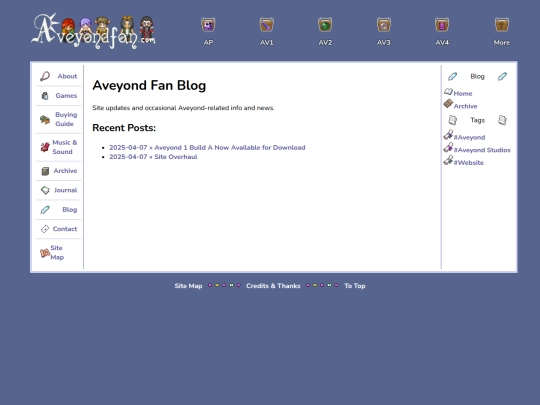Filter by the #Aveyond Studios tag
The width and height of the screenshot is (540, 405).
pos(482,150)
